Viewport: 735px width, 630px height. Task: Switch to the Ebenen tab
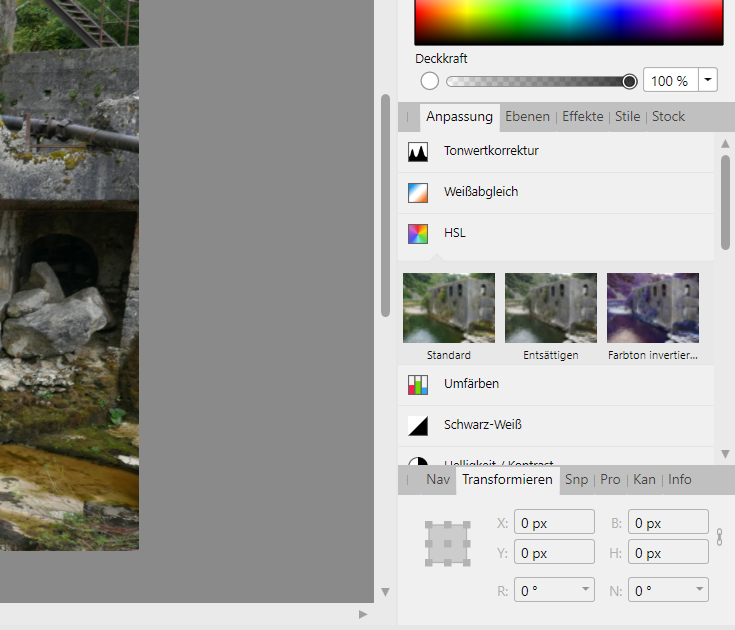tap(527, 117)
